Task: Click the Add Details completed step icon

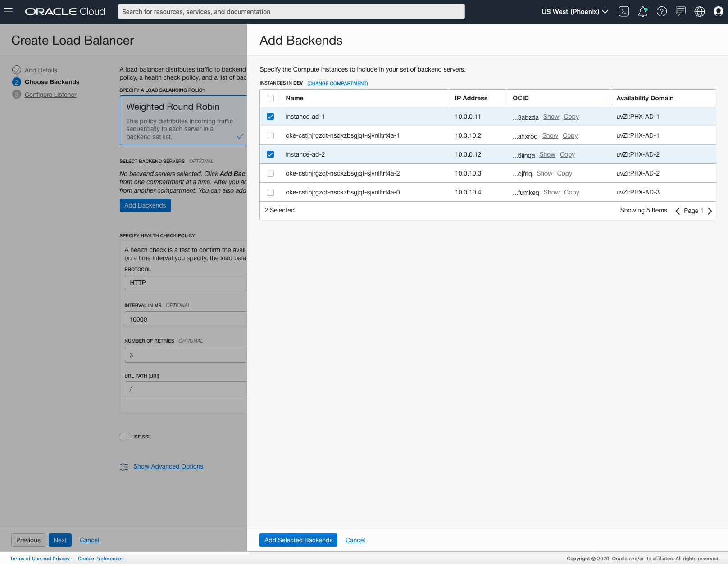Action: click(x=17, y=70)
